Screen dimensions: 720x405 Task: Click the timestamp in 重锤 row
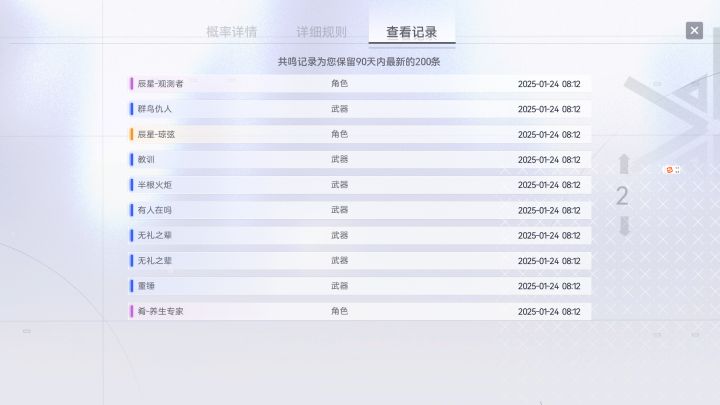point(549,286)
